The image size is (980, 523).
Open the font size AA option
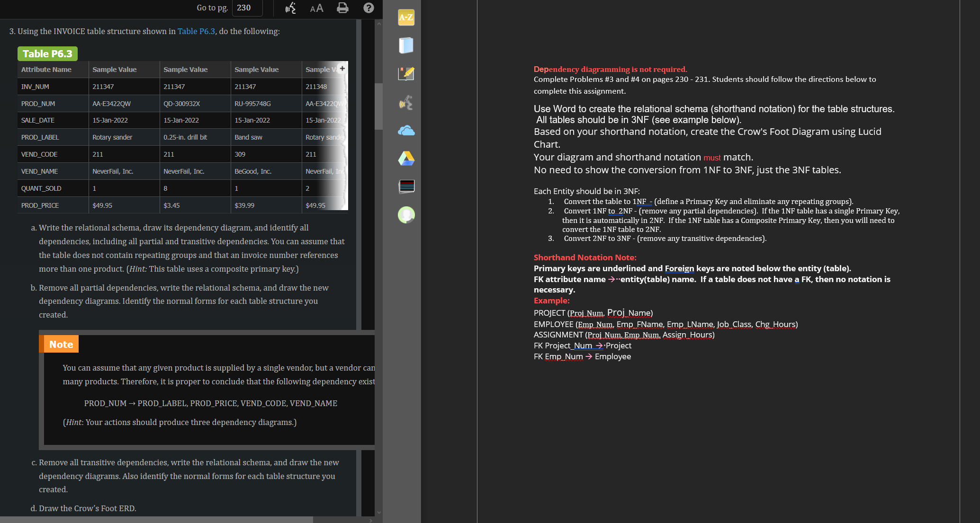(316, 8)
